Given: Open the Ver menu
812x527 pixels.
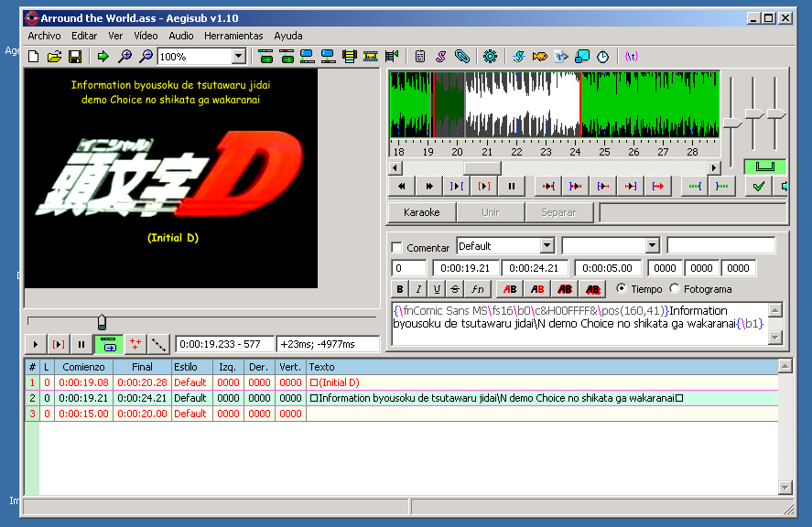Looking at the screenshot, I should [x=115, y=36].
